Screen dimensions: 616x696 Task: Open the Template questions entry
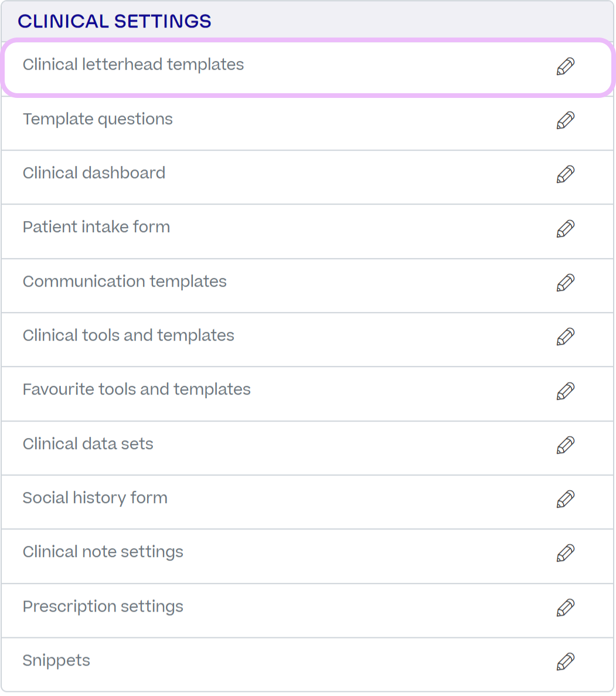pyautogui.click(x=98, y=120)
